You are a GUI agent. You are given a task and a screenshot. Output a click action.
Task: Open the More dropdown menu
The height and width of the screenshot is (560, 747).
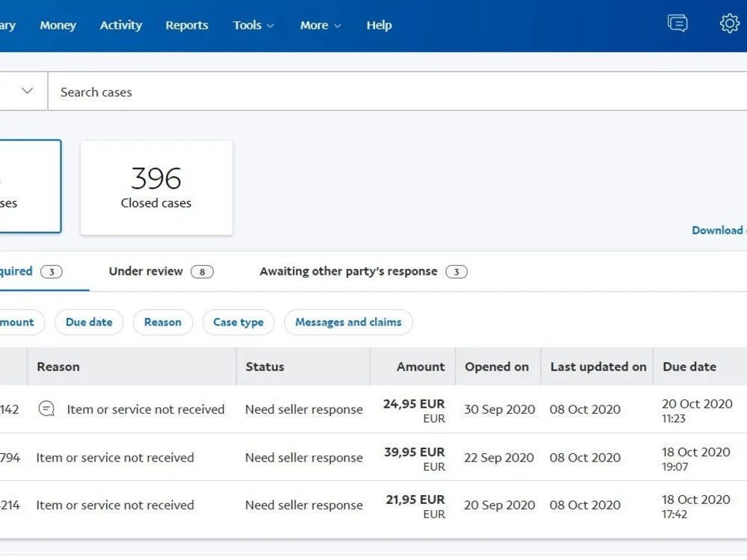tap(320, 25)
